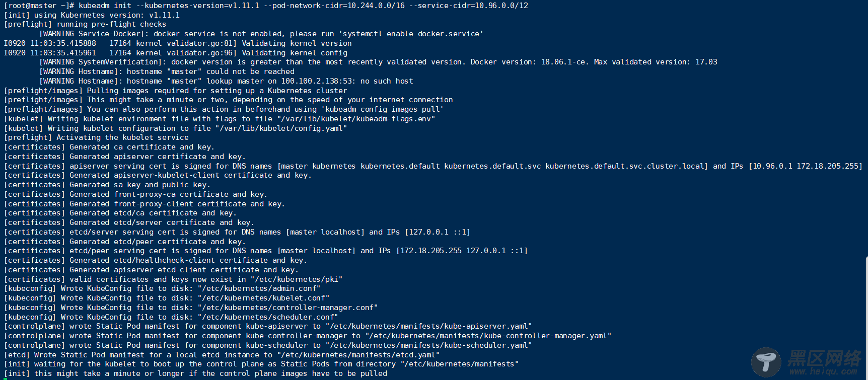Click the 黑区网络 watermark text
Viewport: 868px width, 380px height.
(825, 359)
